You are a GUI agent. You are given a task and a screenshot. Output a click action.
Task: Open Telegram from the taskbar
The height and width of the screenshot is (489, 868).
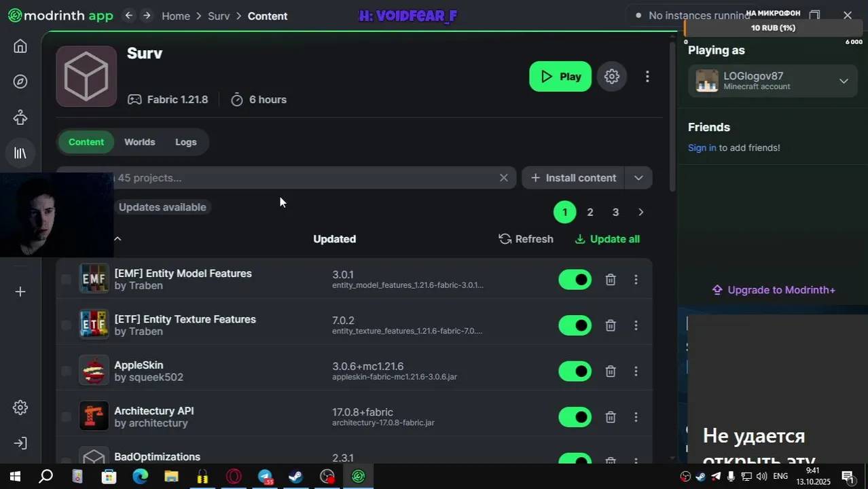(265, 477)
